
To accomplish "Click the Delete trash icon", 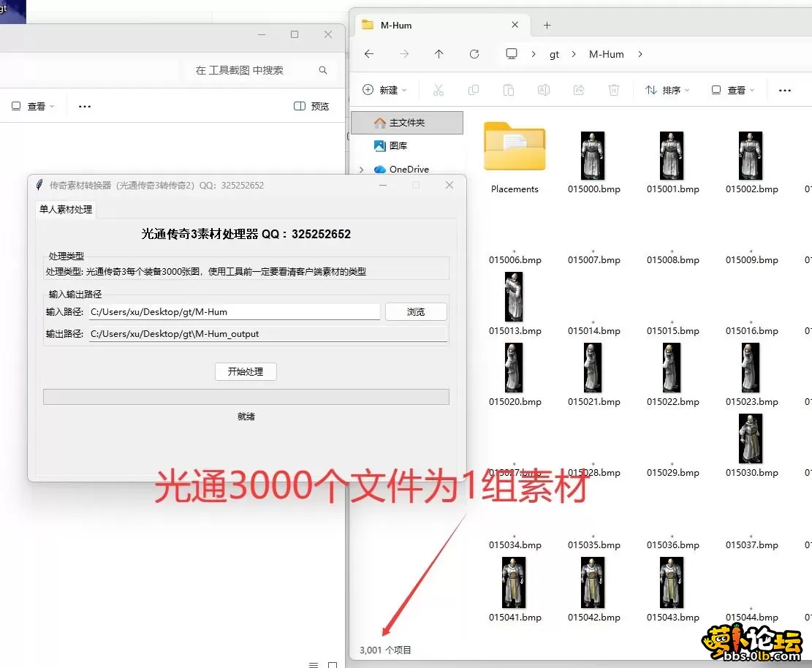I will coord(613,89).
